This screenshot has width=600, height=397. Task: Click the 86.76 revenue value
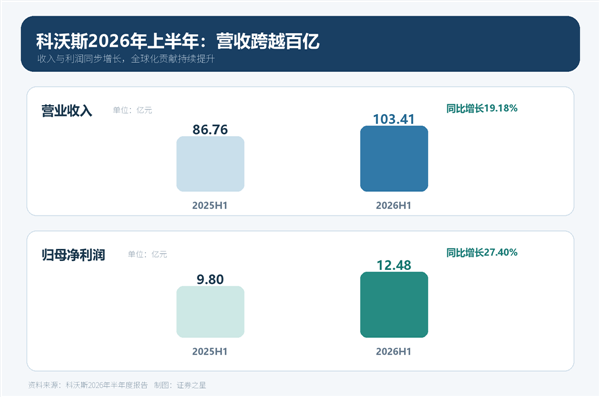pyautogui.click(x=210, y=130)
